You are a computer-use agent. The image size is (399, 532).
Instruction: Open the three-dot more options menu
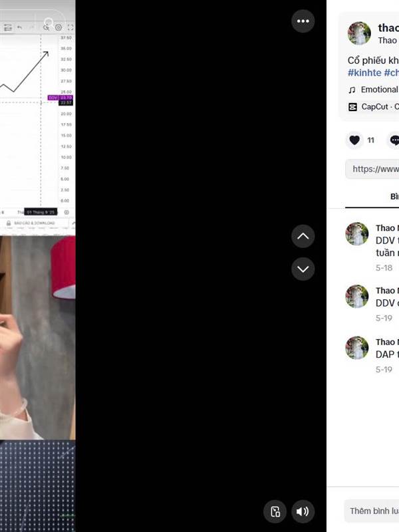[303, 21]
